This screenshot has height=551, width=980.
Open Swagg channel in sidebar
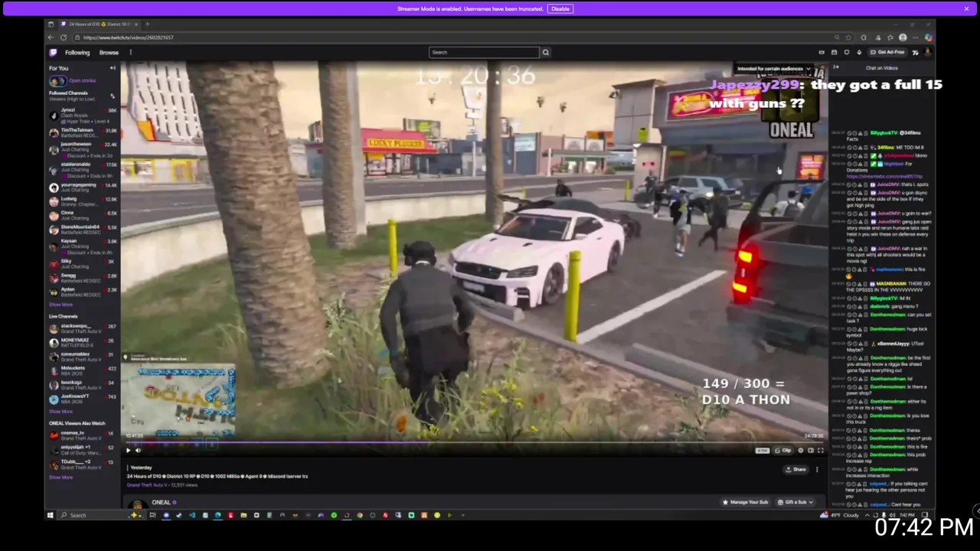tap(83, 277)
